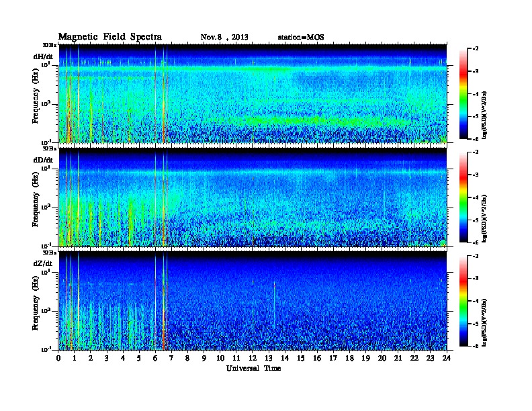Click the log(PSD) label beside top color scale

[x=484, y=115]
